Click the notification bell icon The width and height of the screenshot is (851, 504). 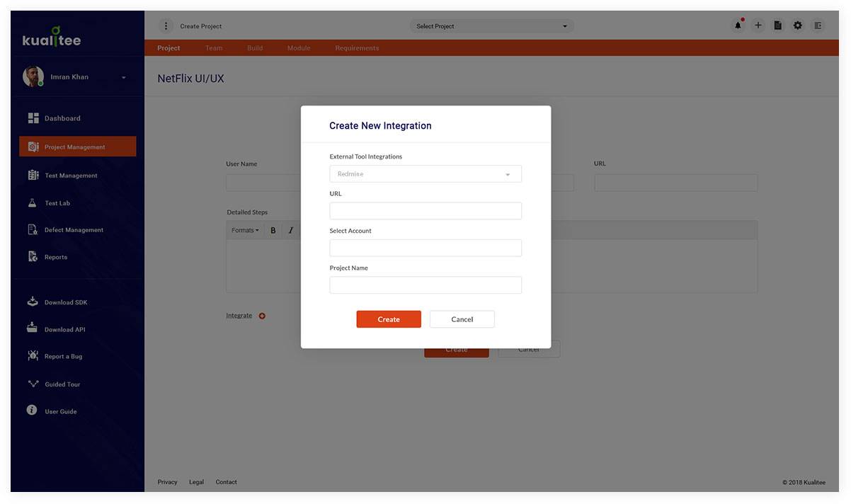pyautogui.click(x=738, y=25)
